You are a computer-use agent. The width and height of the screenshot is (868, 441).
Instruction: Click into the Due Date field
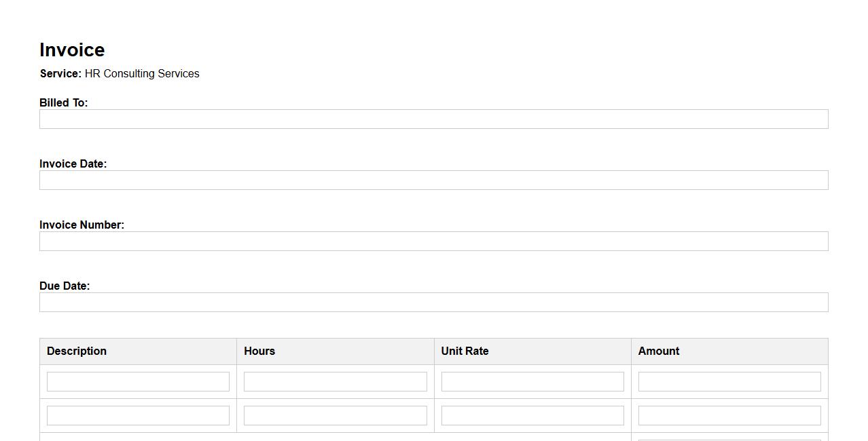(x=433, y=303)
